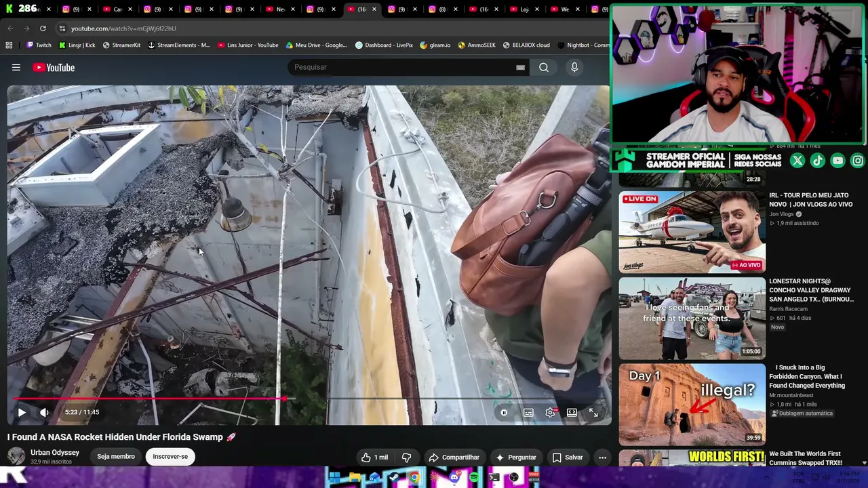Switch player to theater mode
Image resolution: width=868 pixels, height=488 pixels.
[572, 412]
